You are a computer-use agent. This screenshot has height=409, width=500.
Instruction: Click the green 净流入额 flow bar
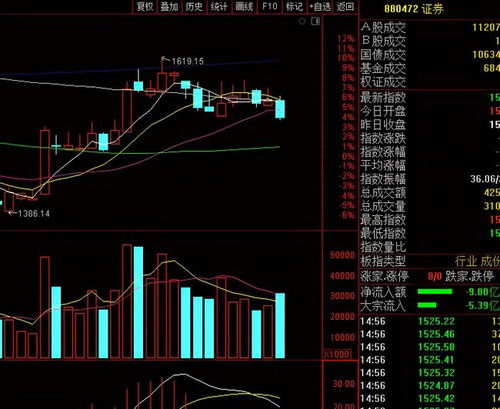[435, 292]
